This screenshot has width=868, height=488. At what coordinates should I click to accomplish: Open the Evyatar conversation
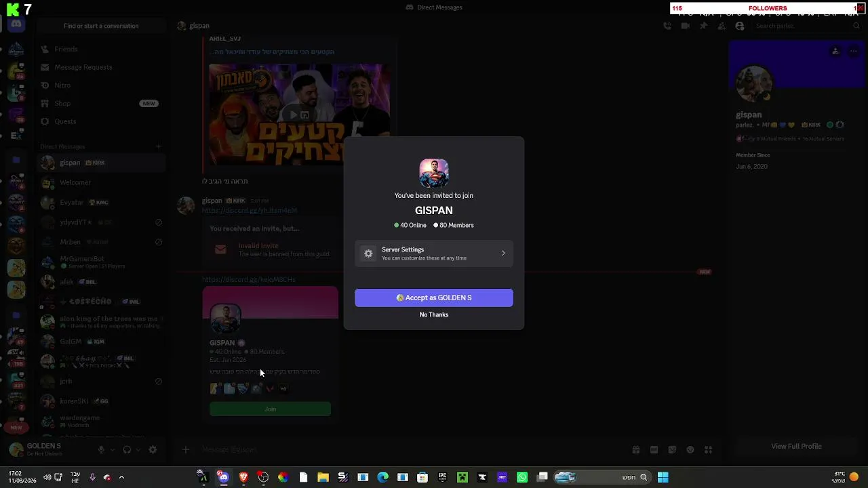coord(102,202)
